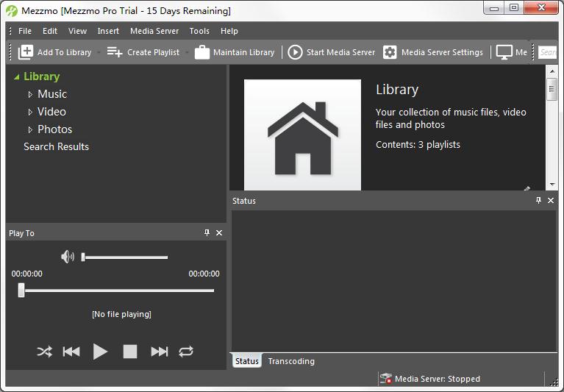Open Maintain Library from the toolbar

point(202,52)
